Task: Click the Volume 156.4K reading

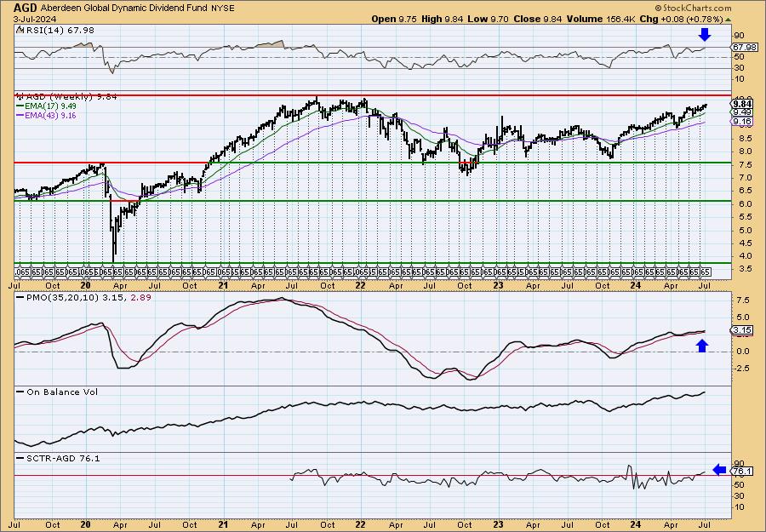Action: point(600,19)
